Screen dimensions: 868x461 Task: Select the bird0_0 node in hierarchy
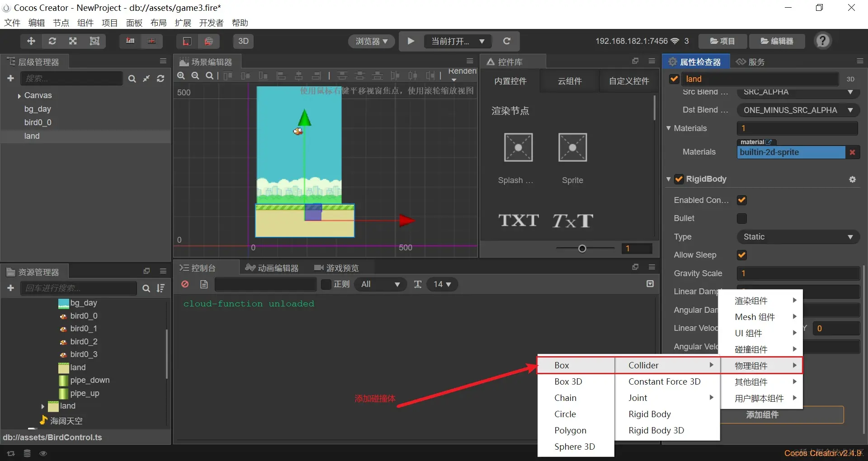(x=38, y=122)
